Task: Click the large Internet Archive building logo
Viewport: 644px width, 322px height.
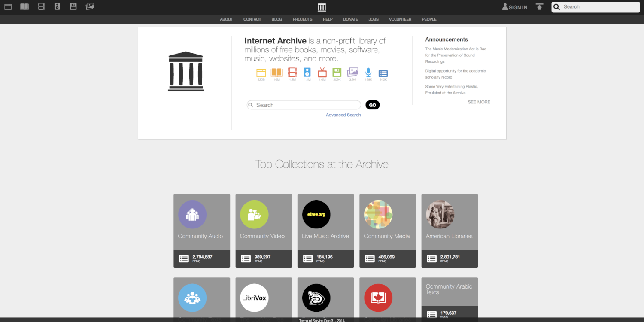Action: point(186,71)
